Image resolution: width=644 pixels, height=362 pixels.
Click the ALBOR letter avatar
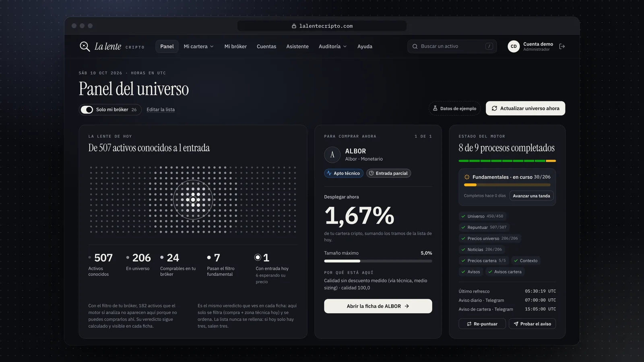click(332, 154)
